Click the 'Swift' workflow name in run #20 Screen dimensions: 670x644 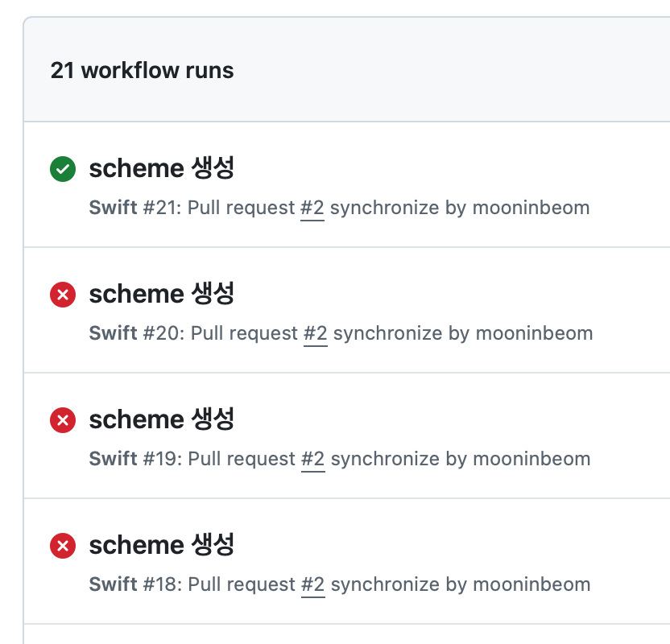113,333
